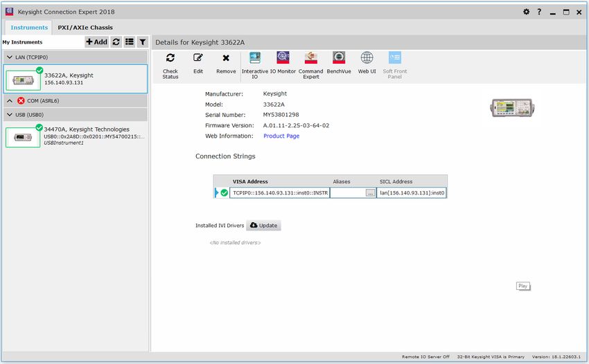Click serial number MY53801298

281,115
